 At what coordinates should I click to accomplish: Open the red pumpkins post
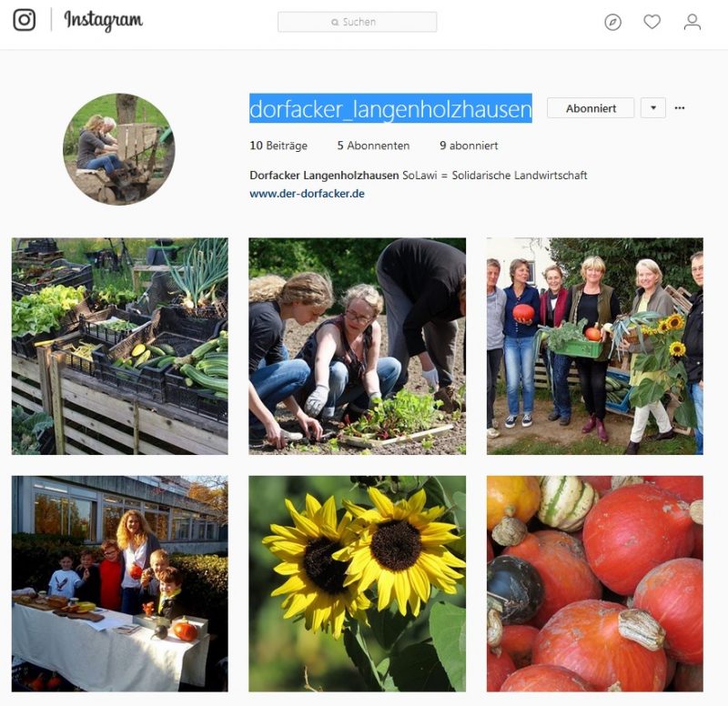pyautogui.click(x=595, y=583)
